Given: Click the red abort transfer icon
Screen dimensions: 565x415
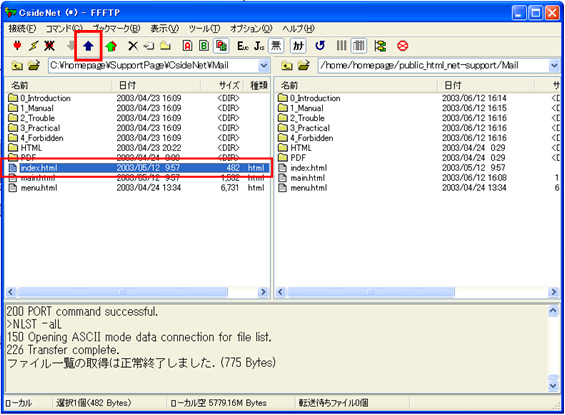Looking at the screenshot, I should [x=402, y=46].
